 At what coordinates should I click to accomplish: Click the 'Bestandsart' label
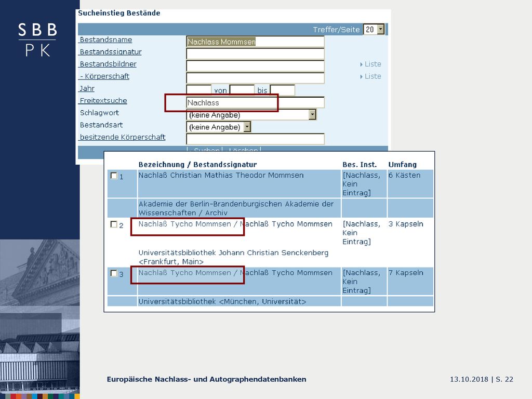[101, 125]
